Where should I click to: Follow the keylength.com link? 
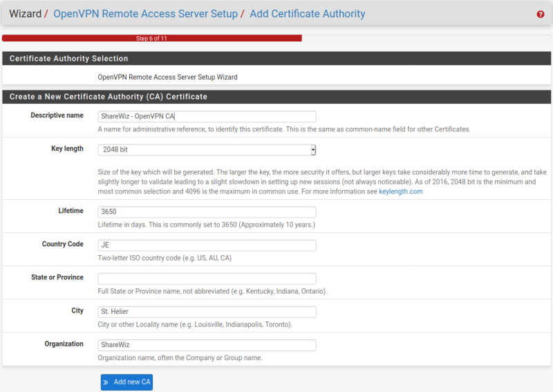click(x=401, y=192)
